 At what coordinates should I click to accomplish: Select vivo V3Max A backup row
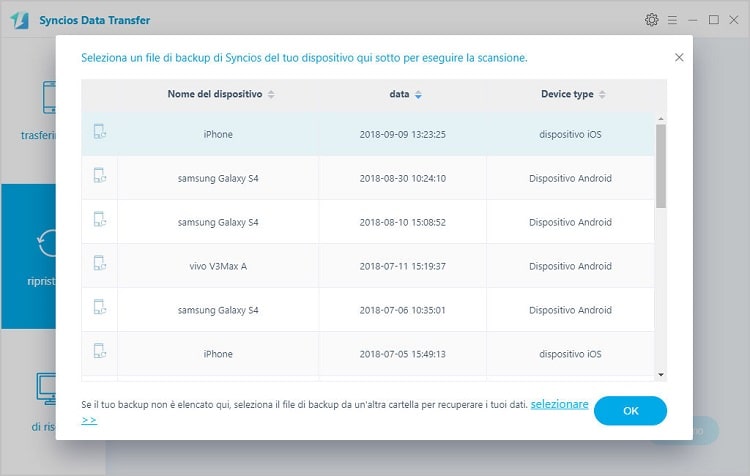pos(368,266)
